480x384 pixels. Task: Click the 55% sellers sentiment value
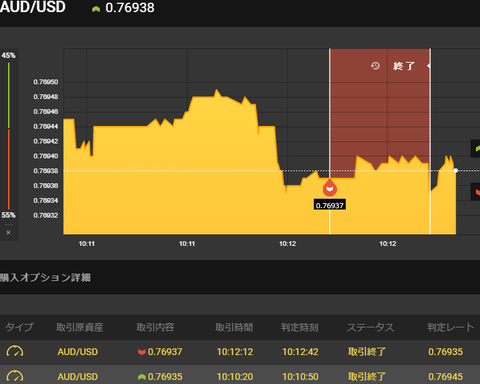8,215
